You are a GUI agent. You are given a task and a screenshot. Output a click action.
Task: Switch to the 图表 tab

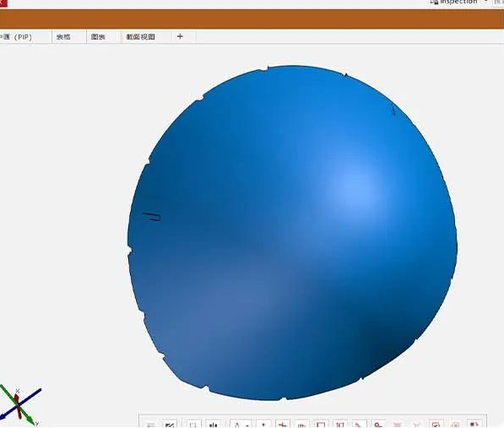(99, 37)
